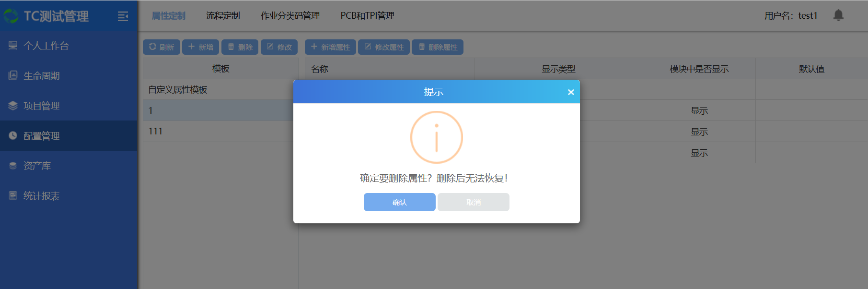Open 资产库 from the sidebar

click(x=37, y=166)
